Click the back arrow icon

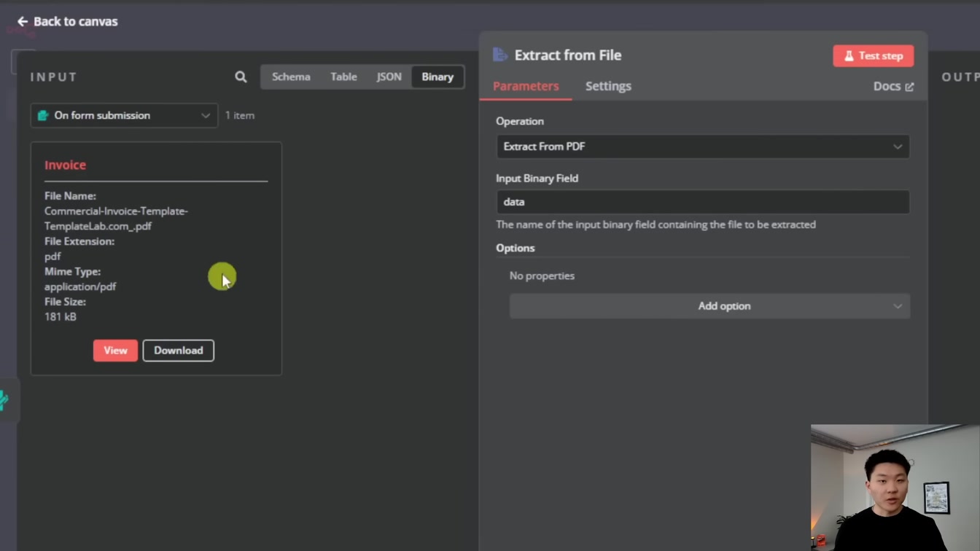[23, 22]
